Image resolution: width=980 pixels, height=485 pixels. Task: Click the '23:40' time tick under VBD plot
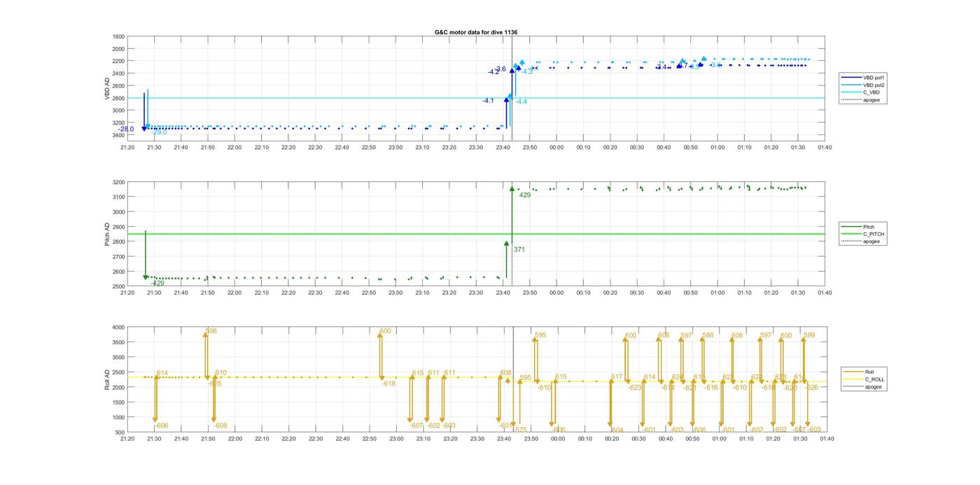pyautogui.click(x=503, y=147)
